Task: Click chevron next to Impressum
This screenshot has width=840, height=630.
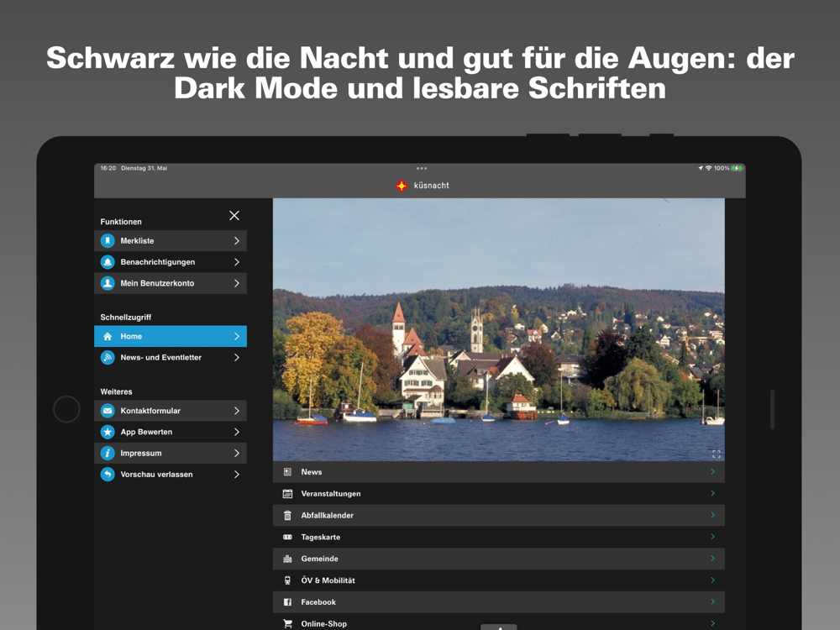Action: pos(237,454)
